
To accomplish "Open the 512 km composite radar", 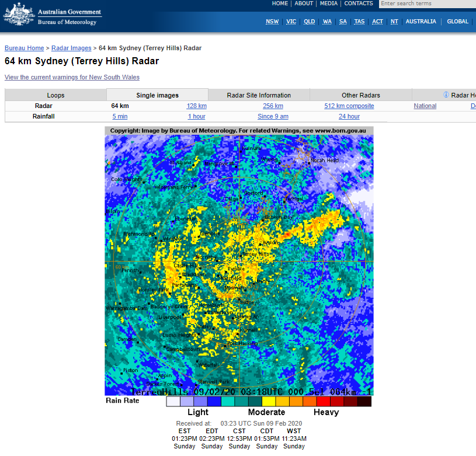I will click(x=349, y=106).
